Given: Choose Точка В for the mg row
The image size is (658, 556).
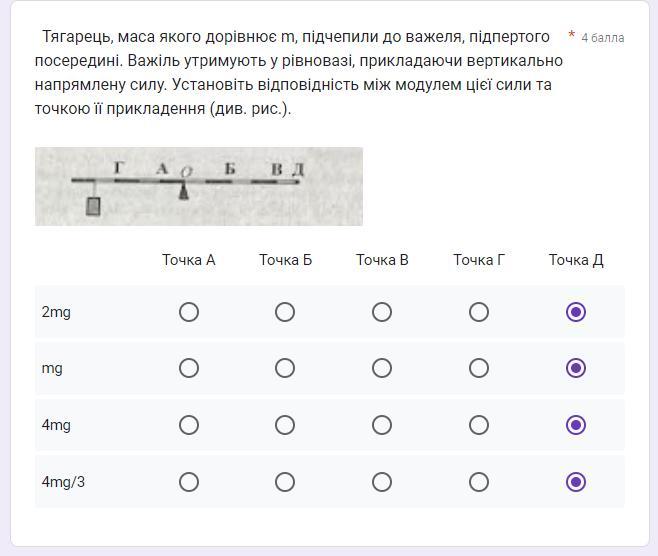Looking at the screenshot, I should click(382, 368).
